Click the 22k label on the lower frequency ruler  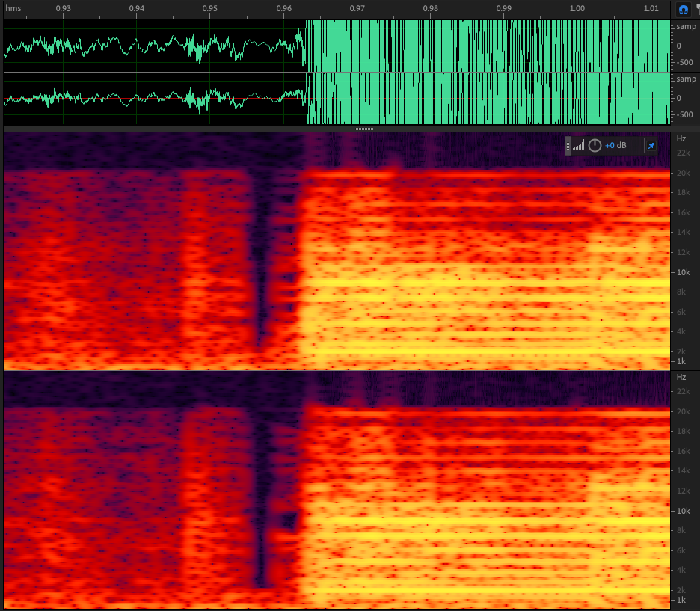click(683, 391)
